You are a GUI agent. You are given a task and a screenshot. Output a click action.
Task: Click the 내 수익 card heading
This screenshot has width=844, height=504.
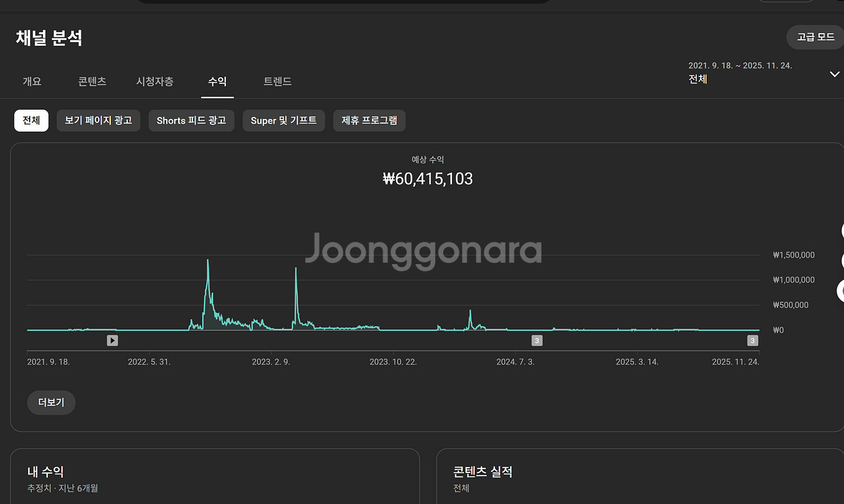tap(46, 472)
